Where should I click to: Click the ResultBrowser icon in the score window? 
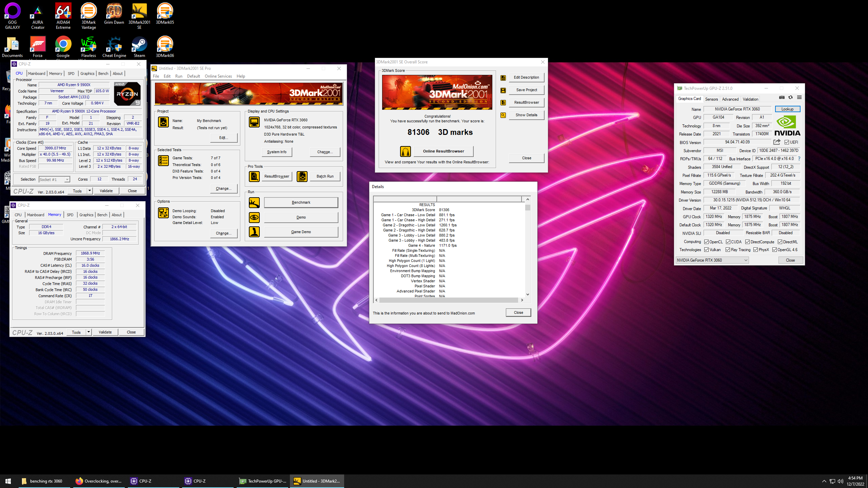pyautogui.click(x=503, y=103)
